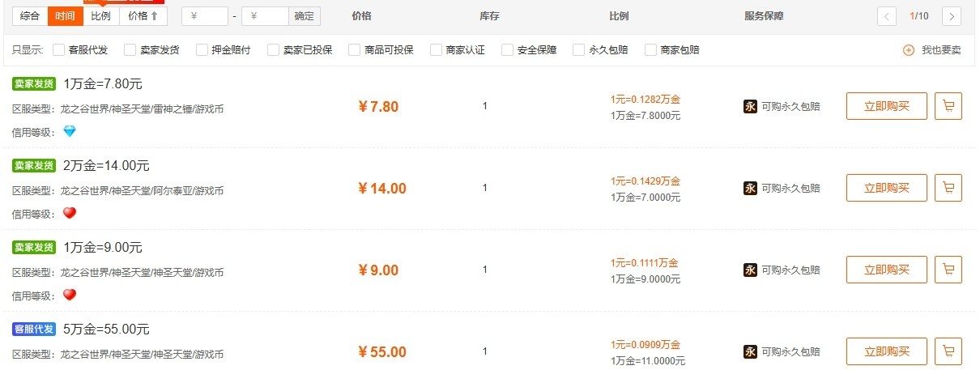This screenshot has height=370, width=980.
Task: Check the 永久包赔 filter option
Action: point(579,50)
